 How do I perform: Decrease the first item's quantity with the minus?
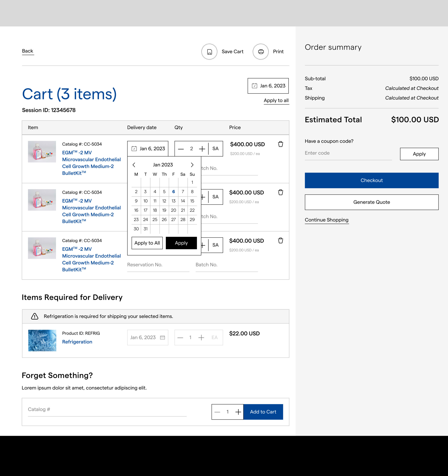click(181, 149)
